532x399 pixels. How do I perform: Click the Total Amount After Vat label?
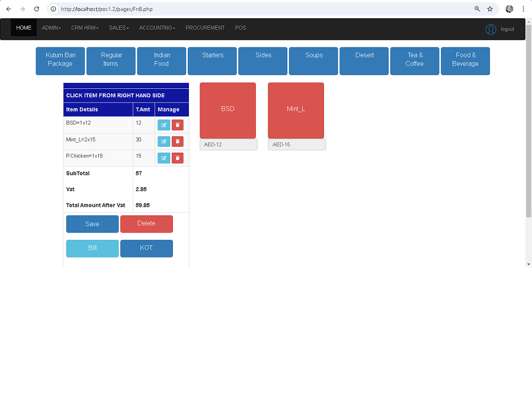[x=96, y=205]
